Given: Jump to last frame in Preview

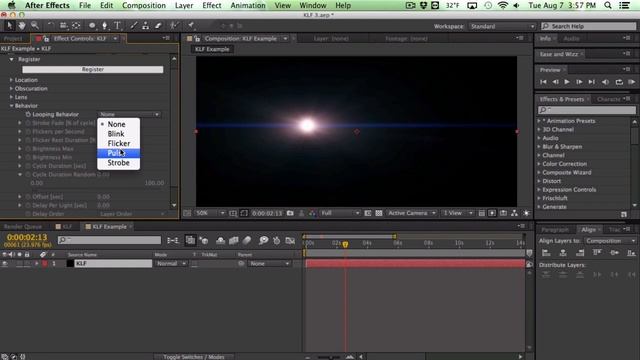Looking at the screenshot, I should coord(591,82).
